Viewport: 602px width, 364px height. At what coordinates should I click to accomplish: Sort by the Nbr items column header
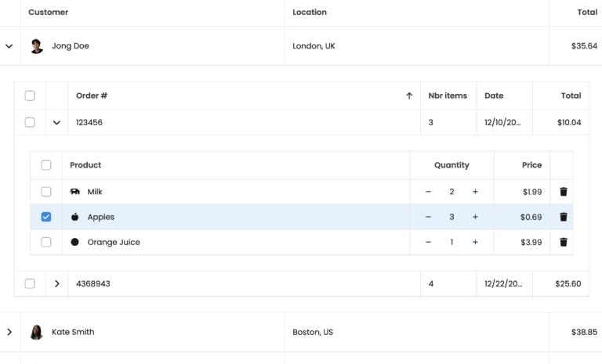click(448, 96)
